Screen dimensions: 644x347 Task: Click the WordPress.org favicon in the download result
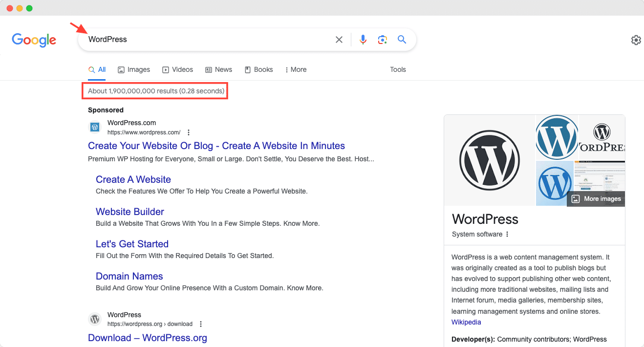[95, 319]
